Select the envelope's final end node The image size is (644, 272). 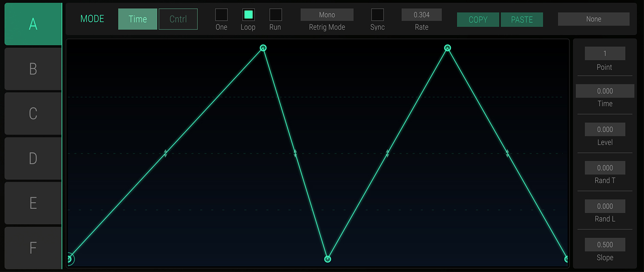coord(567,259)
